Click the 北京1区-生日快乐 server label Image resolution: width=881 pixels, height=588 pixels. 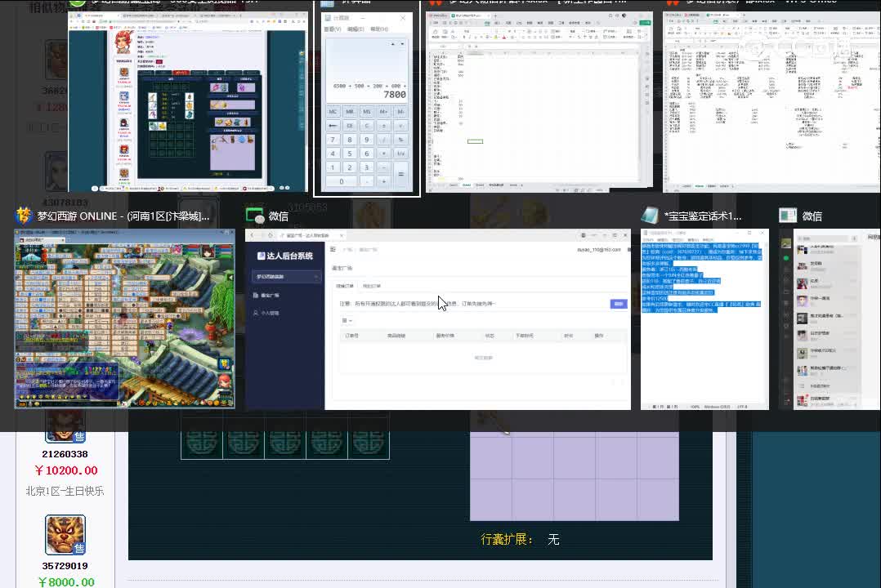coord(65,491)
